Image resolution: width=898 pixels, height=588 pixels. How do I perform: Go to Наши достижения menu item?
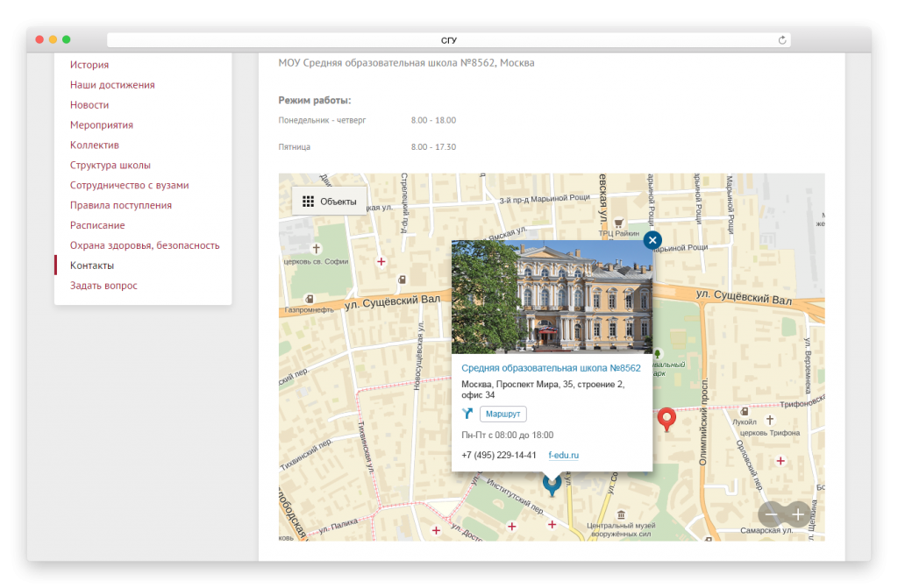[x=112, y=85]
